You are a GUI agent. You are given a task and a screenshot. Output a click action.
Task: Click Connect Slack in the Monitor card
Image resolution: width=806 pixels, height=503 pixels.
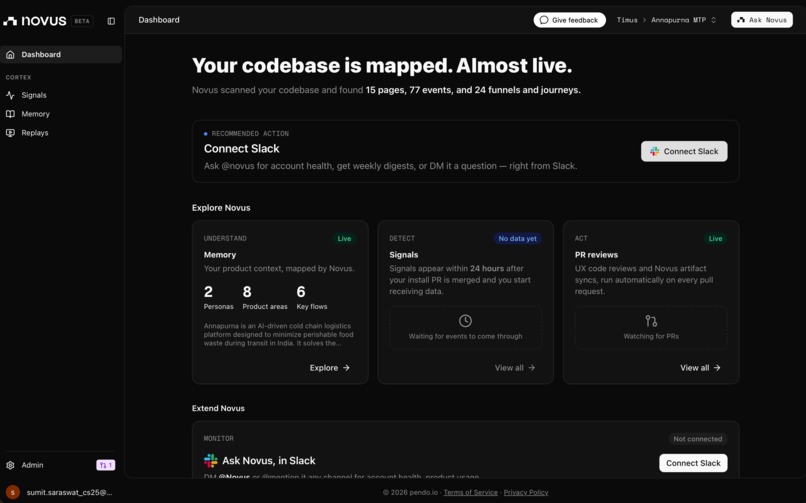[693, 463]
